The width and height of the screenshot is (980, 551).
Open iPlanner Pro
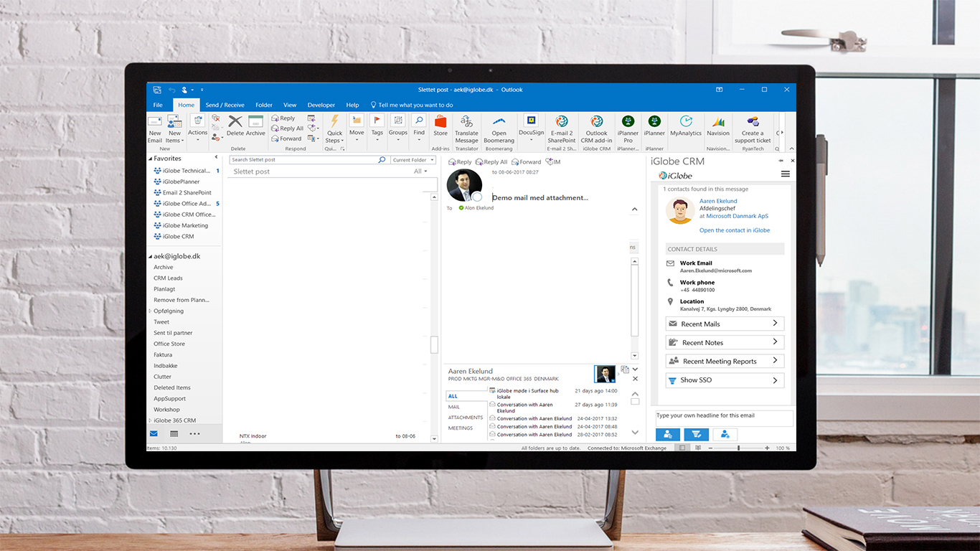coord(628,129)
